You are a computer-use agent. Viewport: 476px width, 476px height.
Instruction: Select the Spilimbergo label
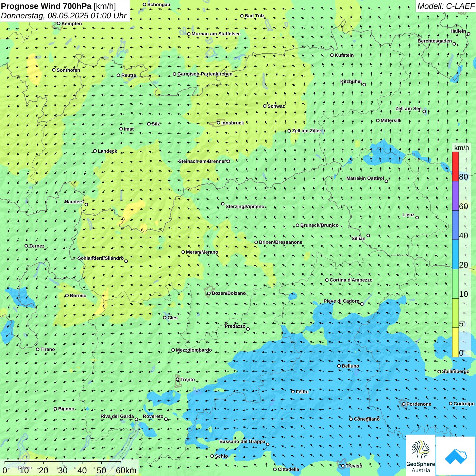(x=456, y=371)
